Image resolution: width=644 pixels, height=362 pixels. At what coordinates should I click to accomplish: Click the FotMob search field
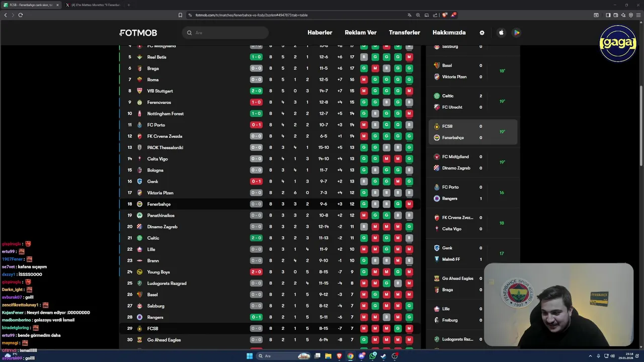[225, 33]
